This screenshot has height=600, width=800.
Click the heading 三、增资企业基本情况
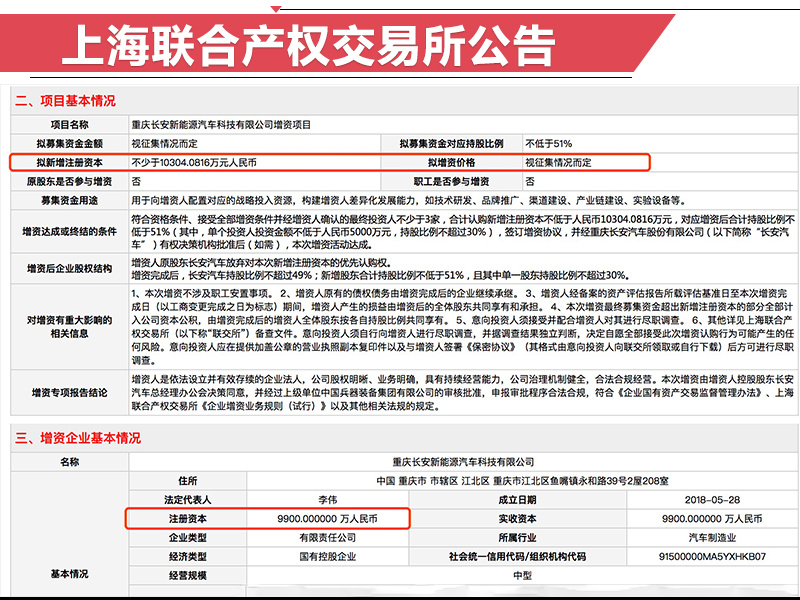point(78,438)
